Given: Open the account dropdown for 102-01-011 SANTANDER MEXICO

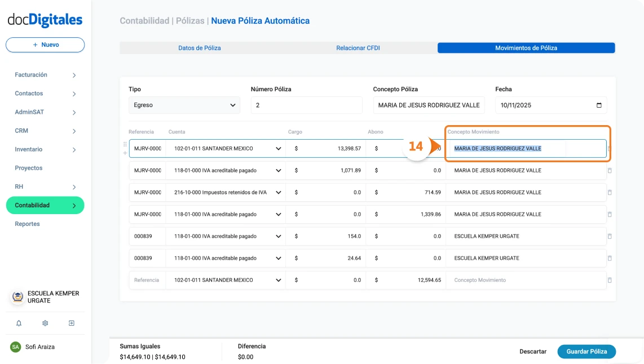Looking at the screenshot, I should [278, 148].
